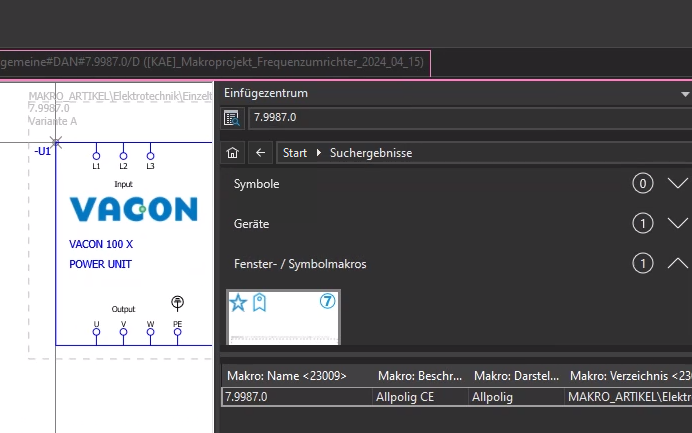
Task: Click the Input label in schematic
Action: pos(124,184)
